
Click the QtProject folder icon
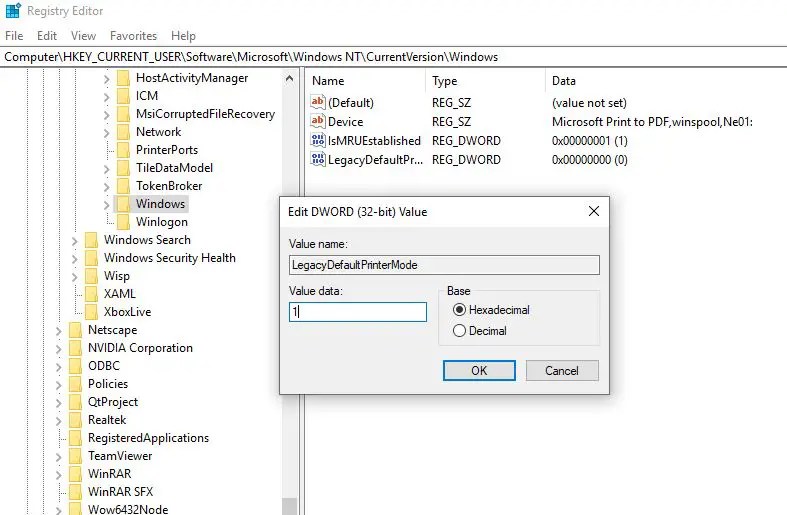75,402
